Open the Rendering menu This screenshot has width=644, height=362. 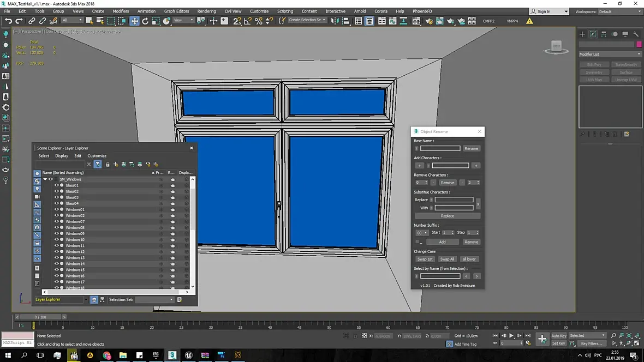coord(206,11)
